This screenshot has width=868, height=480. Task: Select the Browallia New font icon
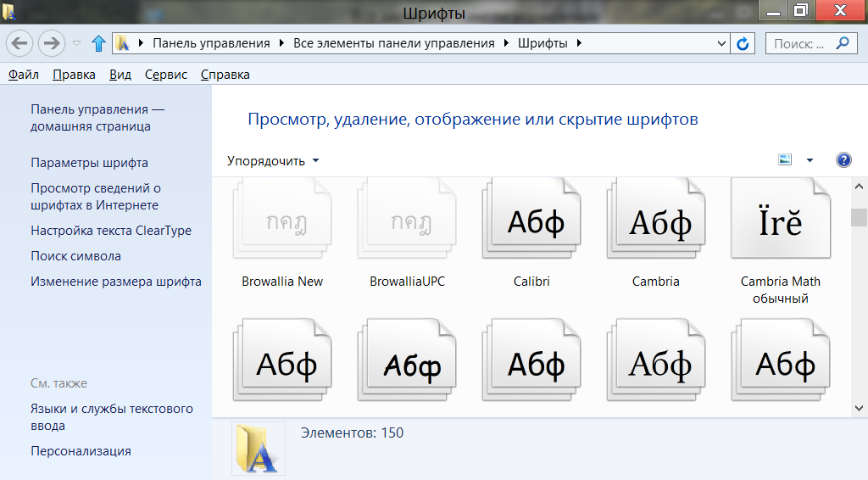282,219
